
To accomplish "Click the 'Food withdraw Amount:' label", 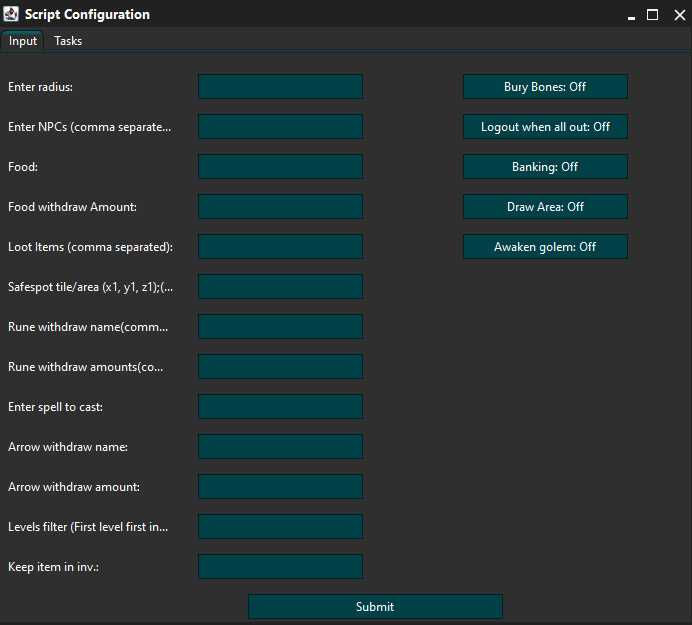I will tap(72, 207).
